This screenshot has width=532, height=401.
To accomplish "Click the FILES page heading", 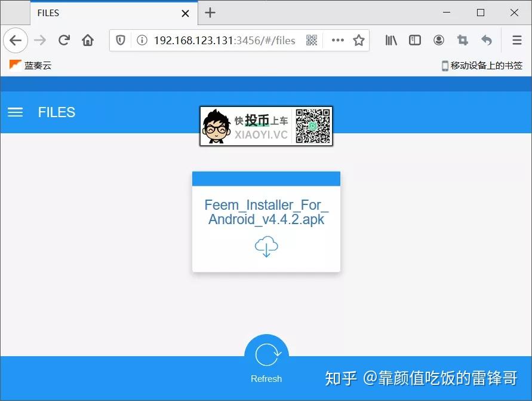I will click(x=57, y=112).
